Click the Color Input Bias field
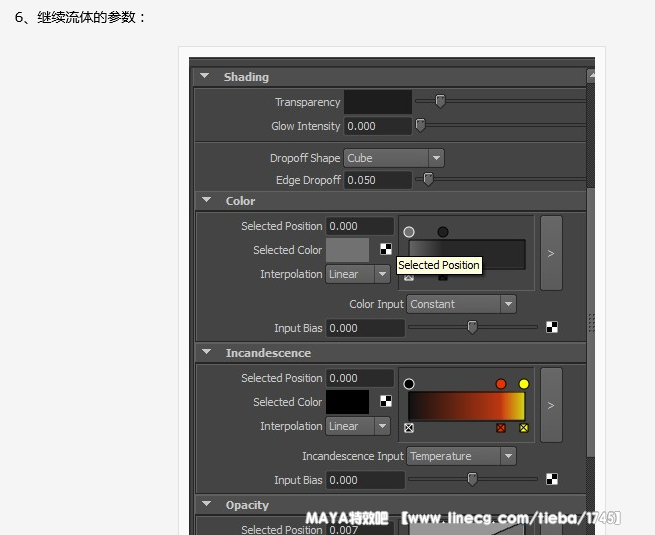Viewport: 655px width, 535px height. 365,328
